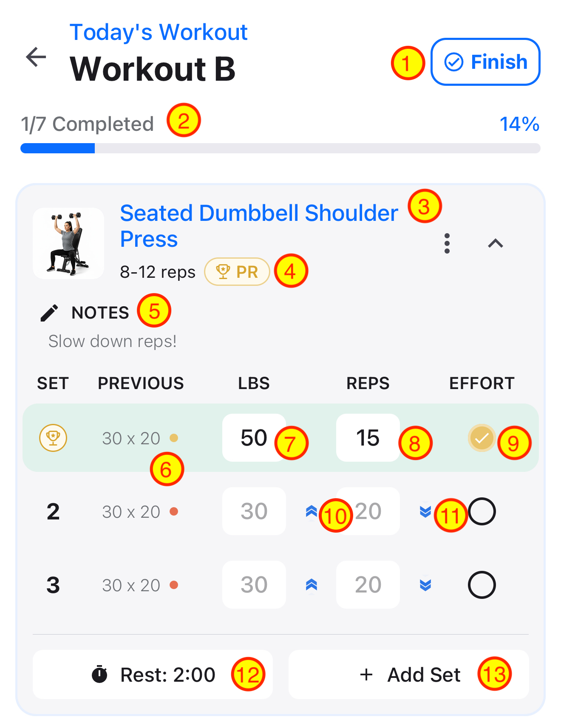Mark set 3 as complete

(482, 585)
